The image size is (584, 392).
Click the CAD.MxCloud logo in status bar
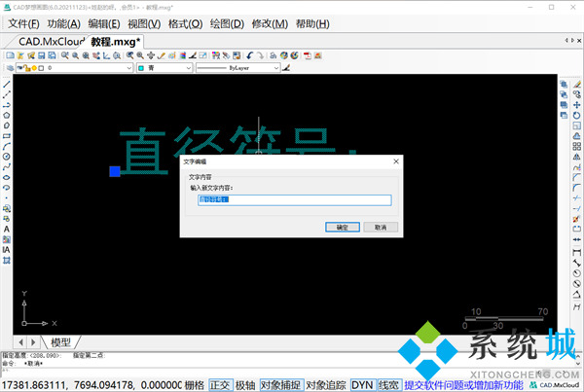tap(554, 385)
